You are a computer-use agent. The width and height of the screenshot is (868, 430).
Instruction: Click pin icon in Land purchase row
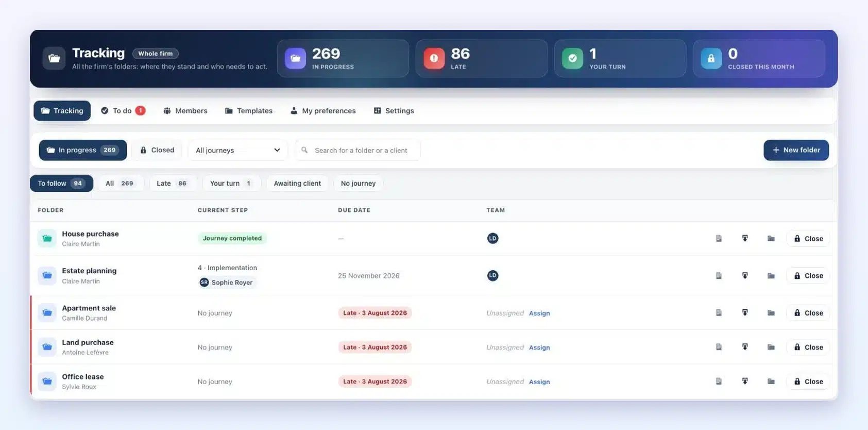point(745,347)
